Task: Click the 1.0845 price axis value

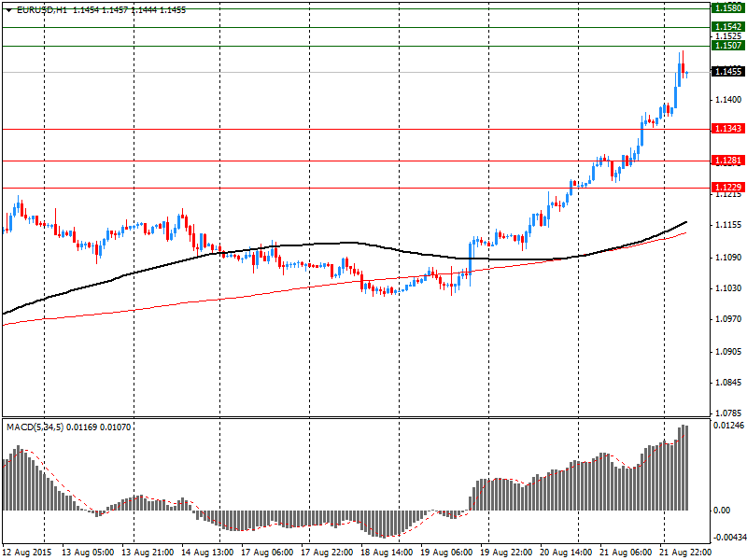Action: 728,383
